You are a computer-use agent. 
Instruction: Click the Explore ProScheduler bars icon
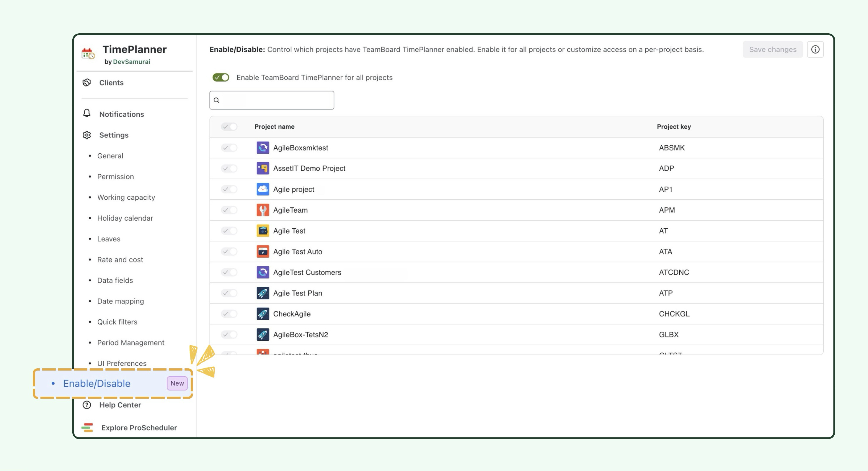[x=87, y=428]
